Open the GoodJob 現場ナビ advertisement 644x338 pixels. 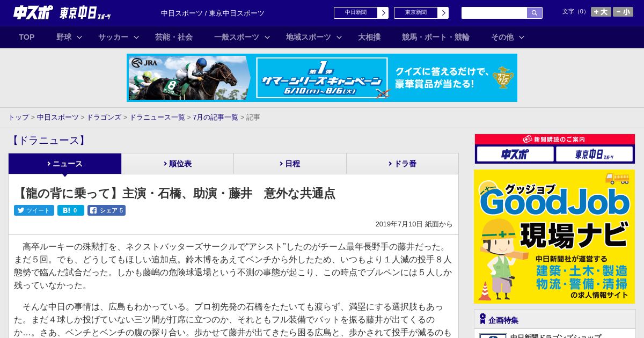click(x=554, y=237)
